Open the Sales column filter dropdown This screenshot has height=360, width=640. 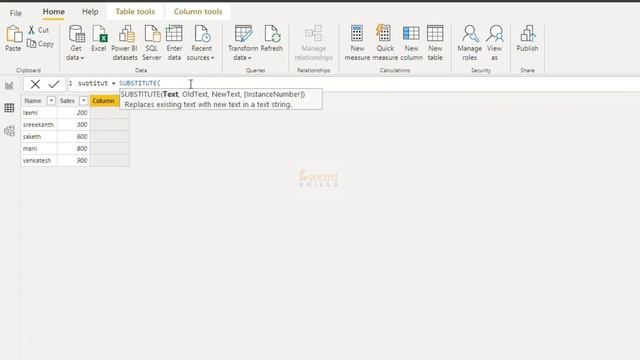tap(83, 100)
